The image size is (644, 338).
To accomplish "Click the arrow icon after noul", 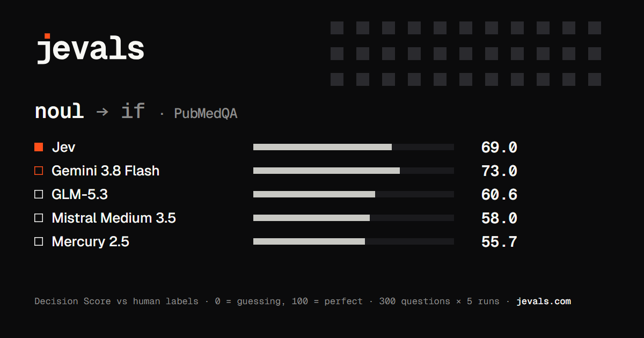I will pyautogui.click(x=102, y=112).
